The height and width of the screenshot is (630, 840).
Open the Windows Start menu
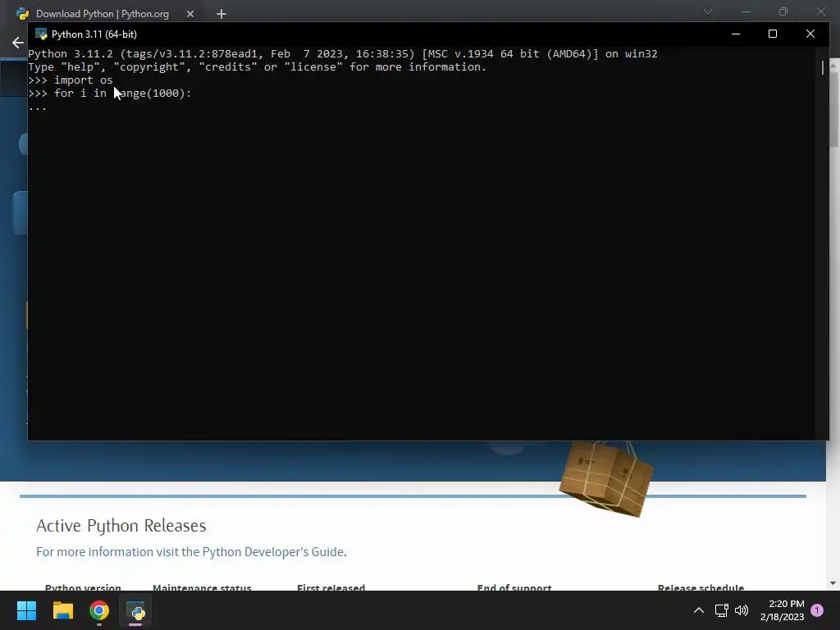26,610
